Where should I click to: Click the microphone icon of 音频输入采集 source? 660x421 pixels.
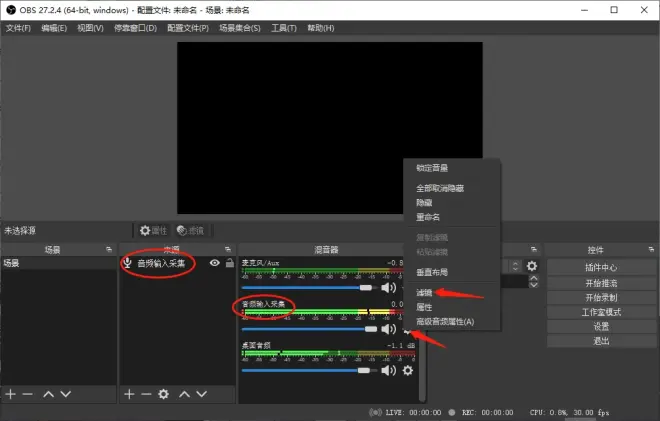click(x=127, y=263)
